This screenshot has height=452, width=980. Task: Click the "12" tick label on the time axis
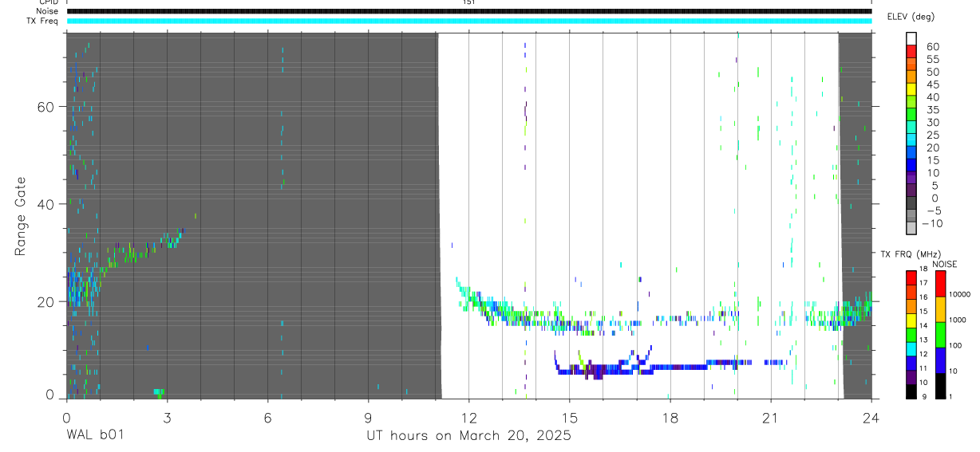(x=469, y=417)
